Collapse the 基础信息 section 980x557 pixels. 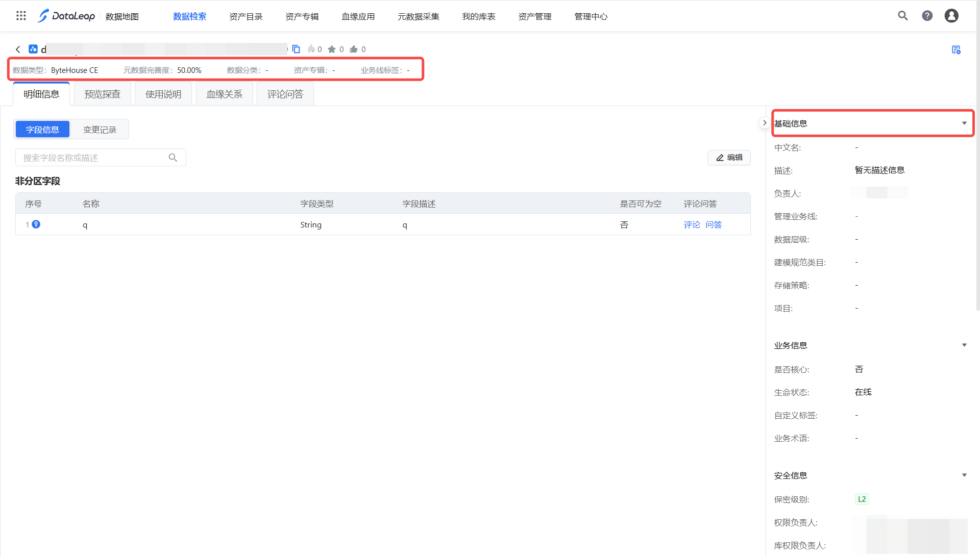coord(964,123)
